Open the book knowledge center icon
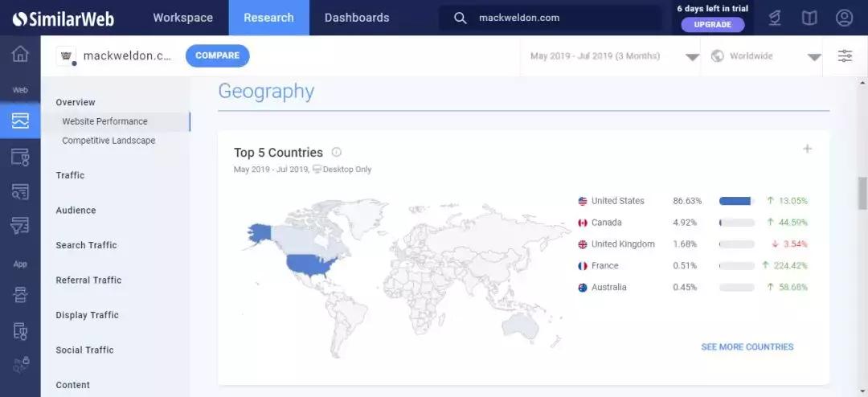The image size is (868, 397). (x=809, y=18)
